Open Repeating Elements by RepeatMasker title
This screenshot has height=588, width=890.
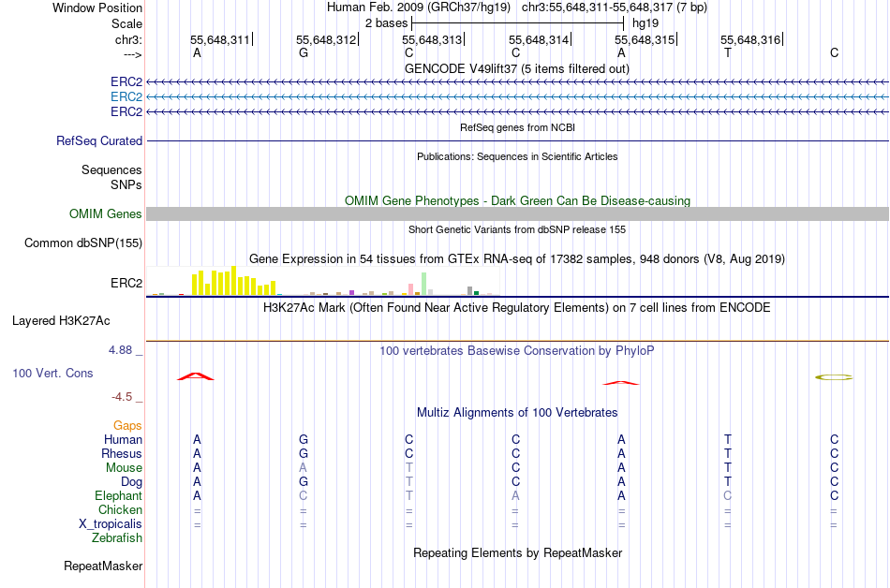coord(517,552)
